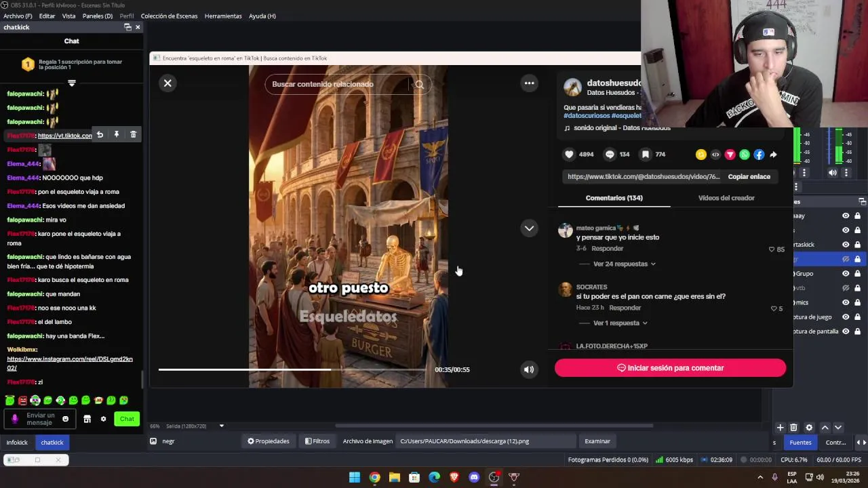Switch to the infokick dock tab
Image resolution: width=868 pixels, height=488 pixels.
click(17, 443)
